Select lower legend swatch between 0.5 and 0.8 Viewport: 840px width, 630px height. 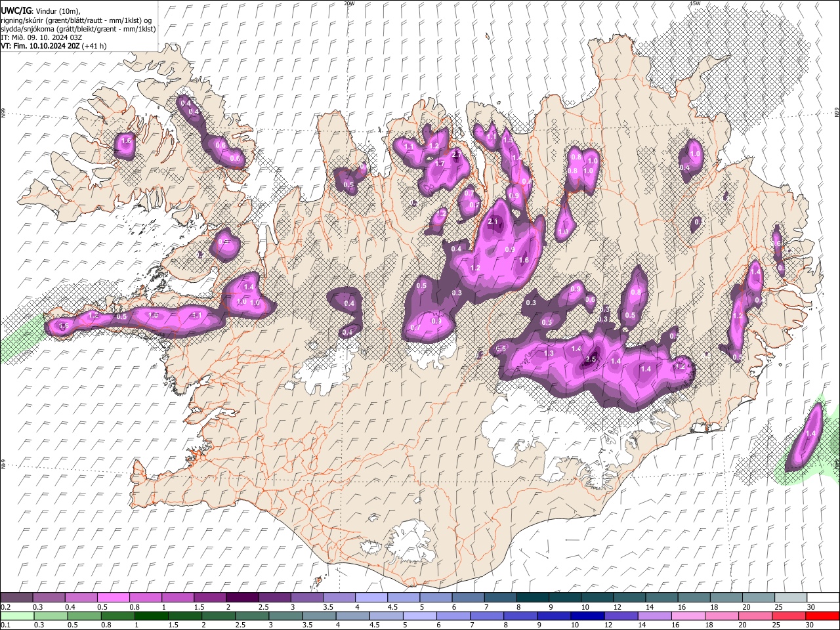84,616
